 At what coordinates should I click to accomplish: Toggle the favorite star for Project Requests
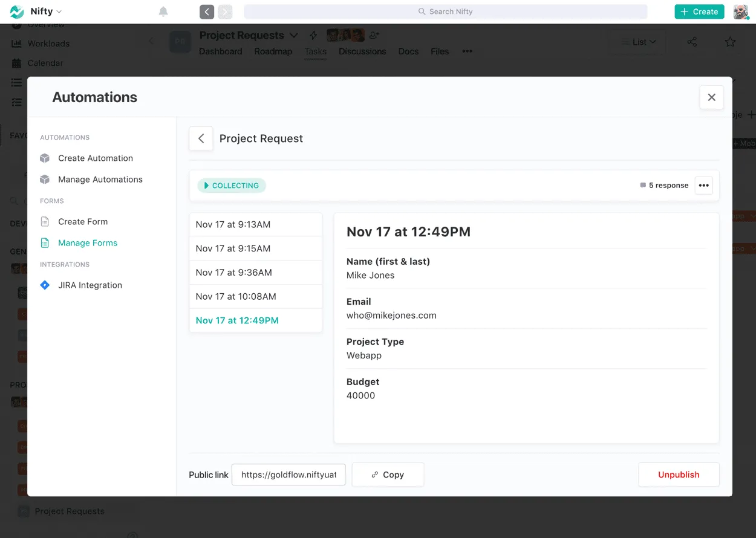[x=730, y=42]
